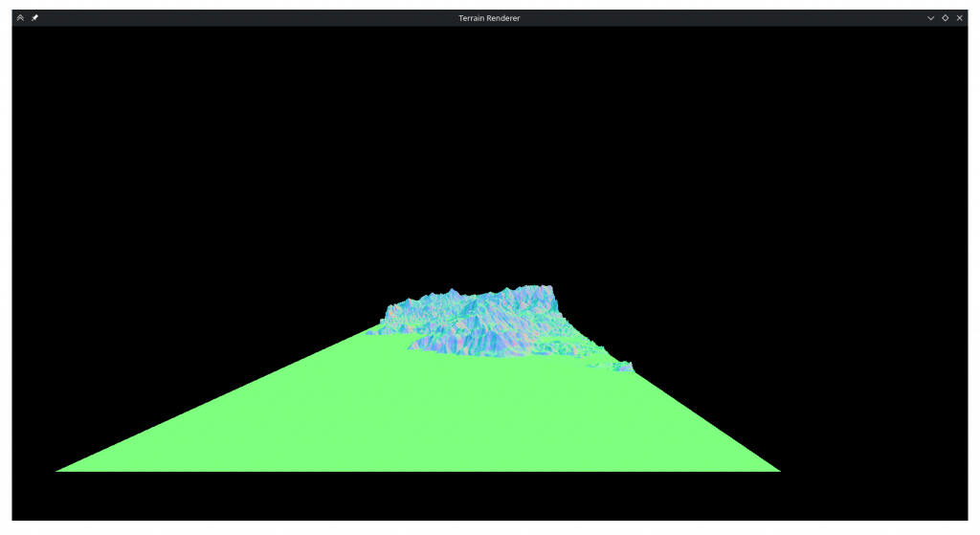Click the empty titlebar left of the title
The width and height of the screenshot is (980, 535).
[x=239, y=18]
